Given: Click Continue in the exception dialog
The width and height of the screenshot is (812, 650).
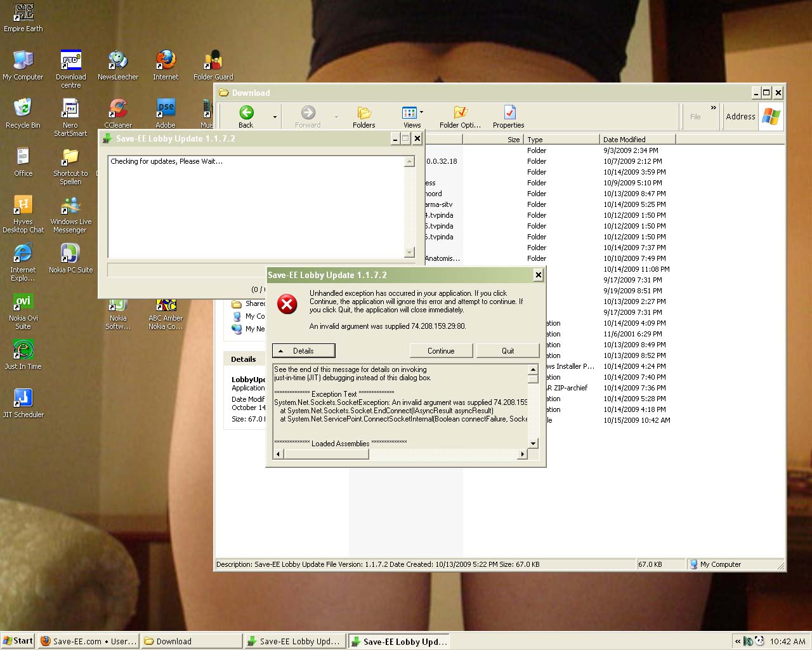Looking at the screenshot, I should (x=441, y=351).
